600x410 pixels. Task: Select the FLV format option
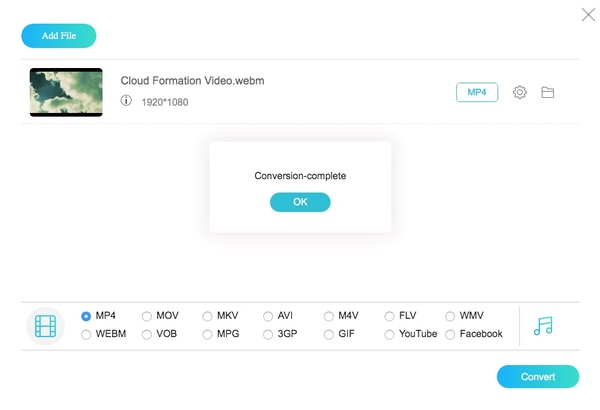point(390,316)
